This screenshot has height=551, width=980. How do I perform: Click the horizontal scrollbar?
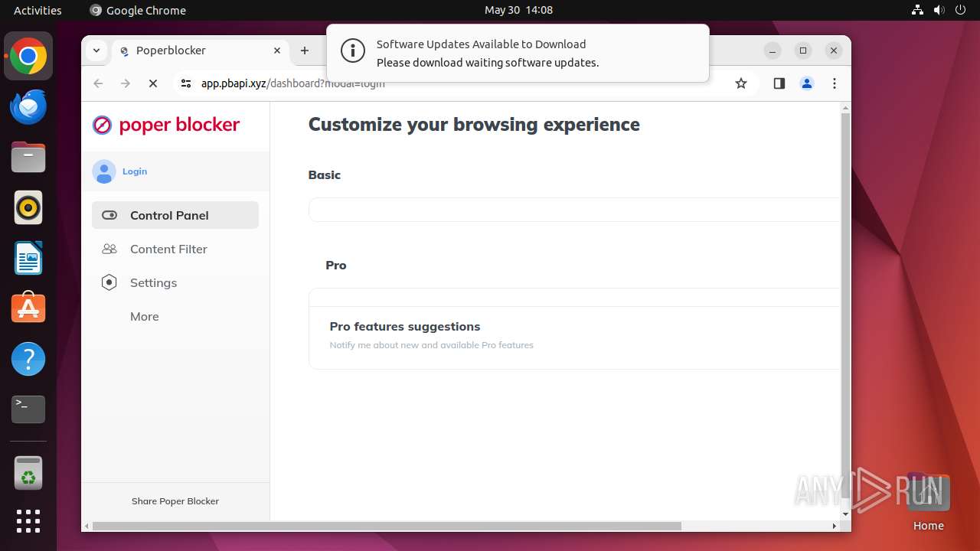click(x=387, y=526)
